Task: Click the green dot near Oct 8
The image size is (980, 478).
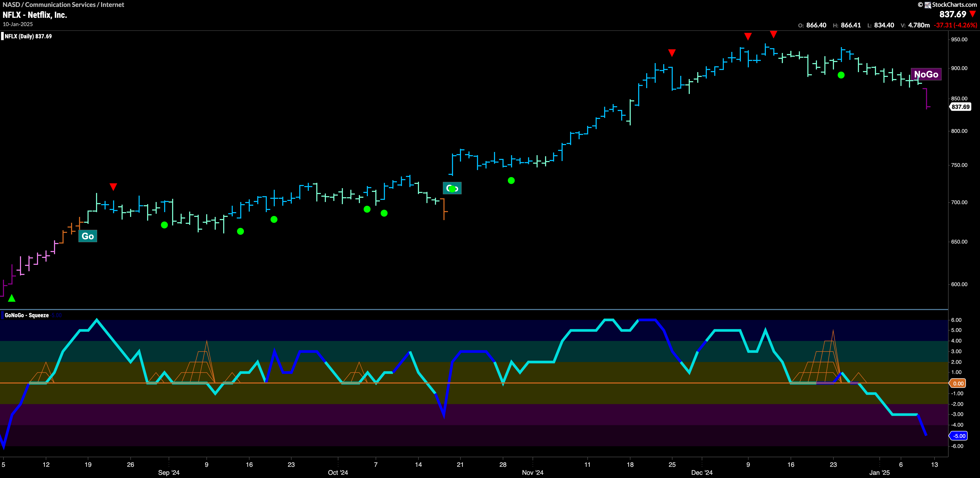Action: (x=384, y=213)
